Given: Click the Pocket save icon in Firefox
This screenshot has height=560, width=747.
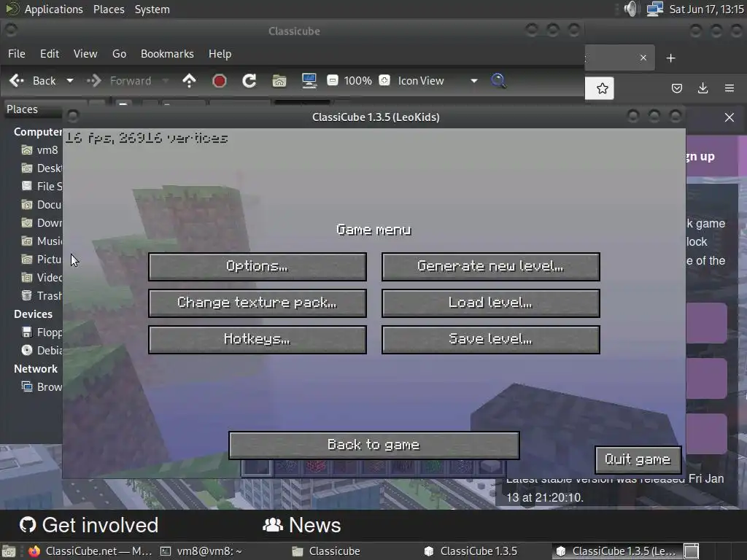Looking at the screenshot, I should click(x=677, y=88).
